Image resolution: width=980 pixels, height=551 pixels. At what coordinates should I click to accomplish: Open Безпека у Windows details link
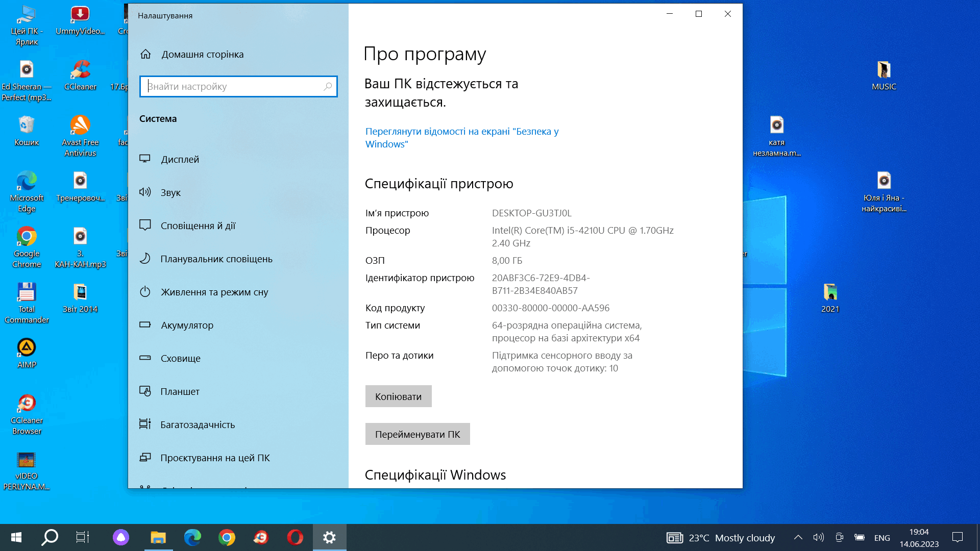point(462,138)
